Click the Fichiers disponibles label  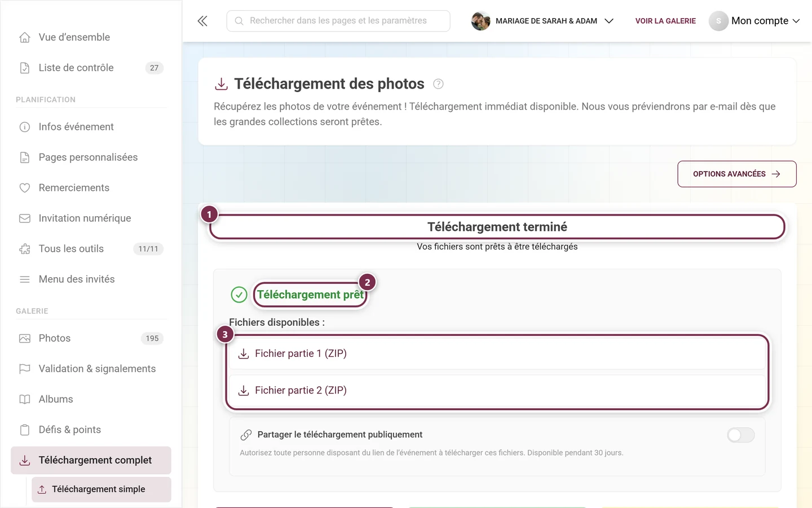click(x=277, y=322)
